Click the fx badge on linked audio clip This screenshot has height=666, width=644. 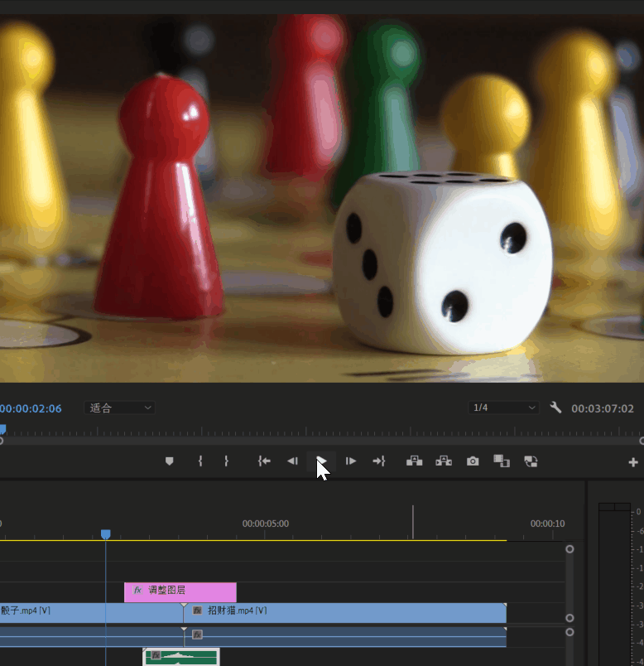coord(197,635)
